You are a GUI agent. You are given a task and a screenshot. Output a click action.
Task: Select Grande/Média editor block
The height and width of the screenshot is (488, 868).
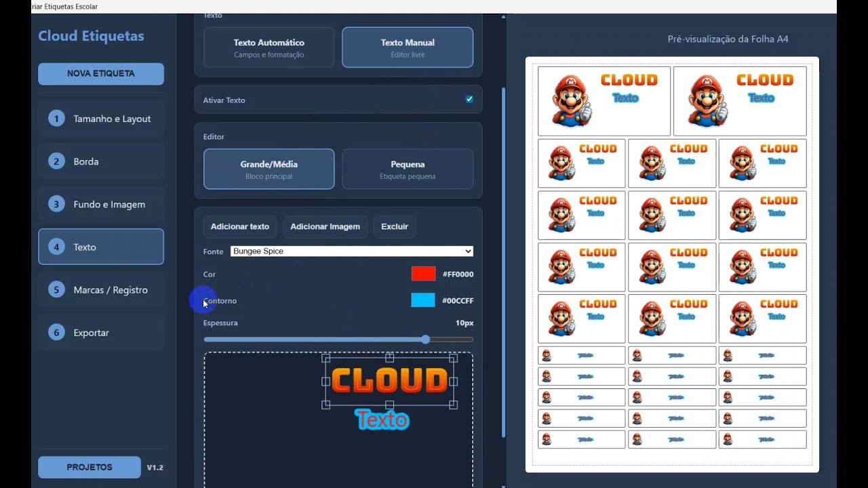pos(269,169)
